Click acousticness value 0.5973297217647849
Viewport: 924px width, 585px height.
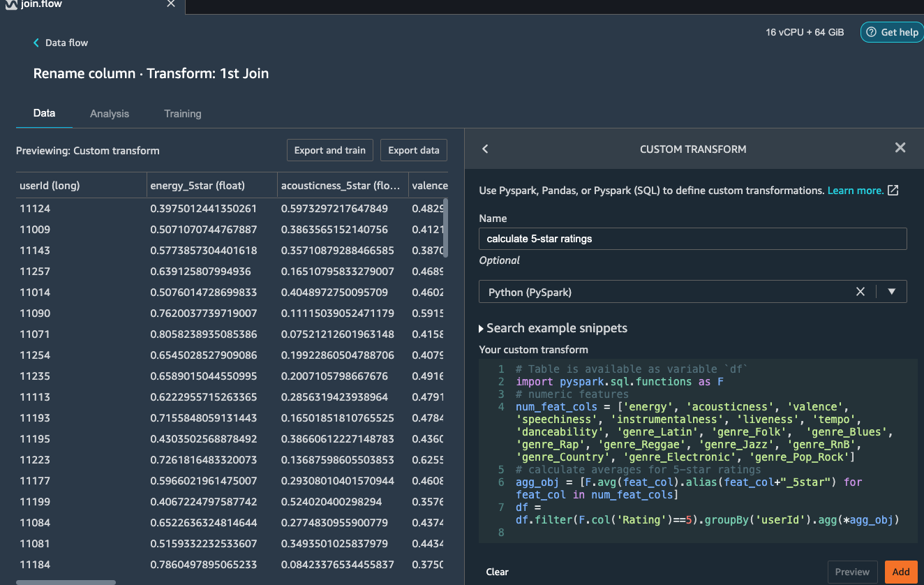(334, 209)
